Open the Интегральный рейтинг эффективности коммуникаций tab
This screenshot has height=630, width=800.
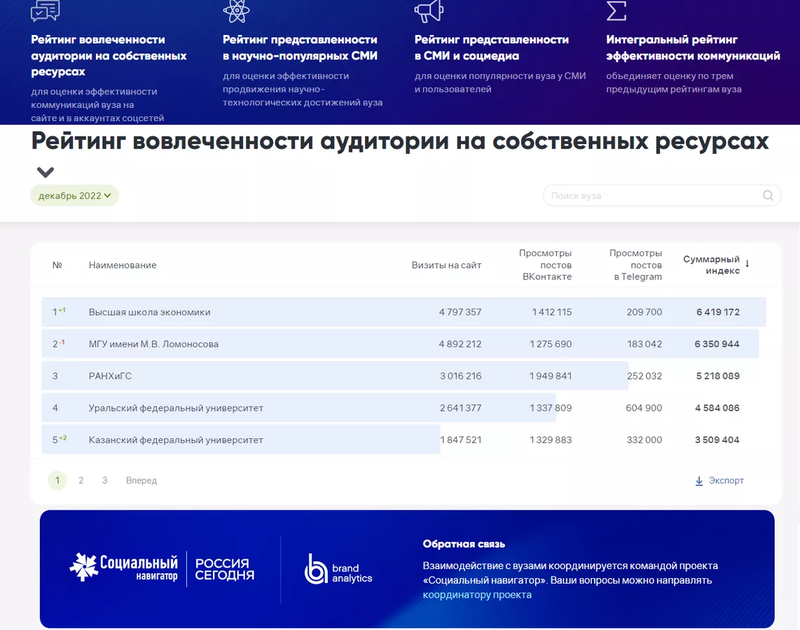(x=693, y=47)
